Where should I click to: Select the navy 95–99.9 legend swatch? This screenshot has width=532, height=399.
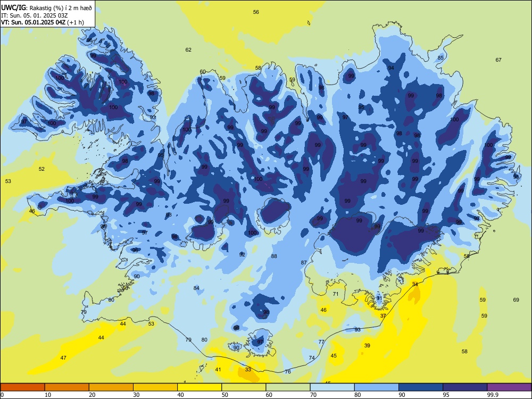[465, 387]
